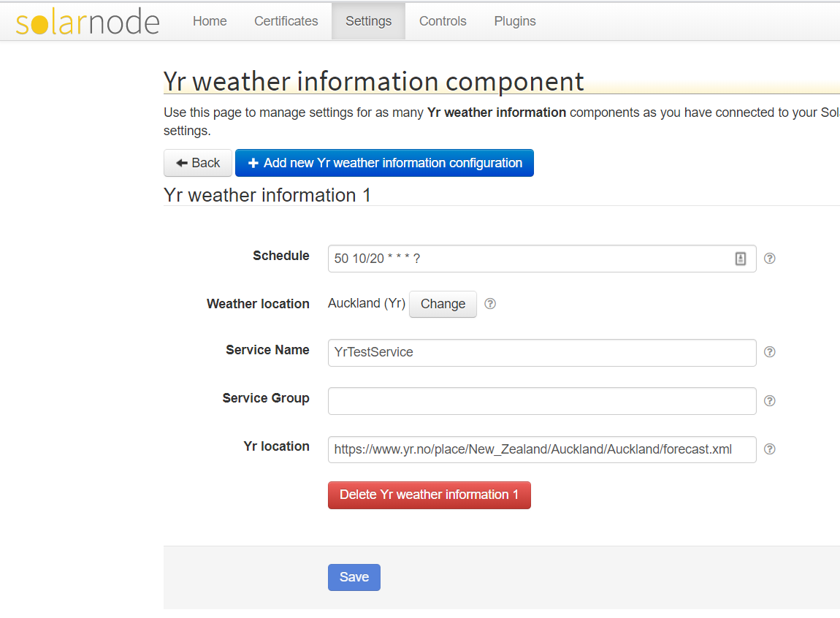Click the solarnode logo
The width and height of the screenshot is (840, 618).
tap(88, 22)
